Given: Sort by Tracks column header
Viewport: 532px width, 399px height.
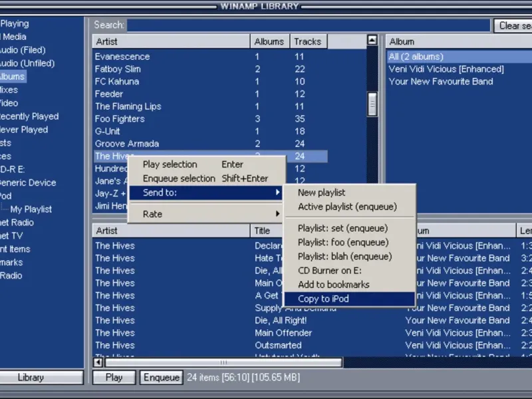Looking at the screenshot, I should pyautogui.click(x=308, y=41).
